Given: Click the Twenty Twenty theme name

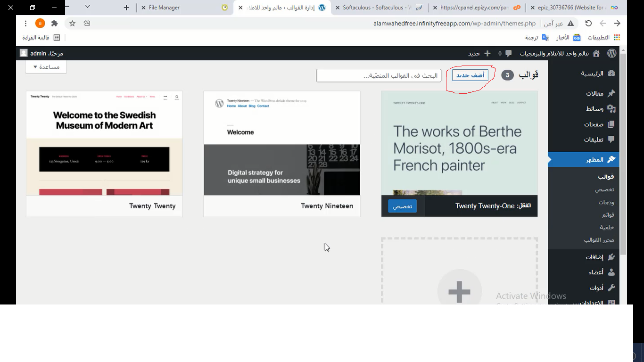Looking at the screenshot, I should (152, 206).
